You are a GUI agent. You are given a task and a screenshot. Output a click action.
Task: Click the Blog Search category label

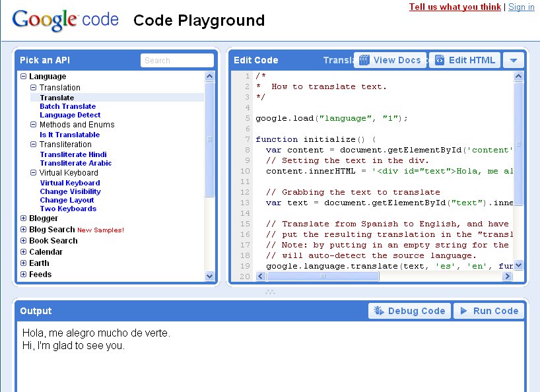(52, 230)
